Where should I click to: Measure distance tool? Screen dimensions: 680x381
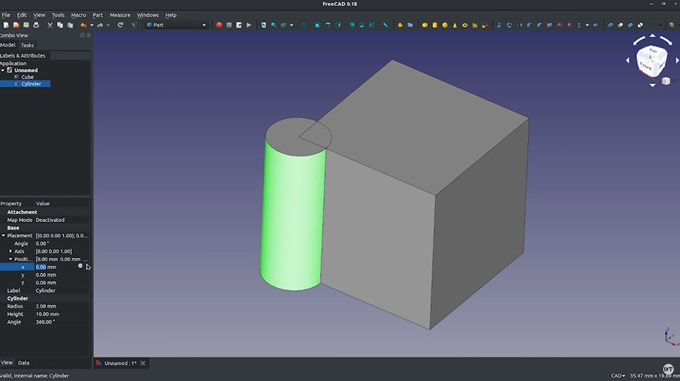[x=385, y=25]
